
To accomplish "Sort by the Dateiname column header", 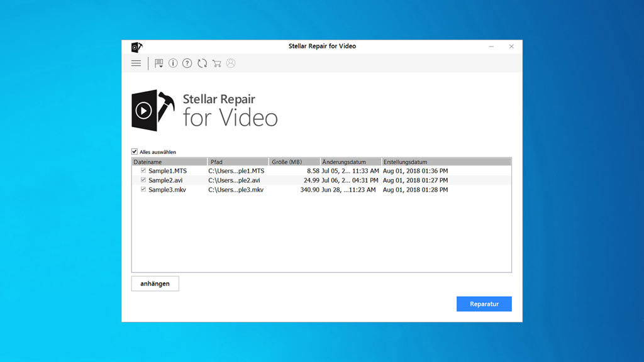I will pos(169,162).
